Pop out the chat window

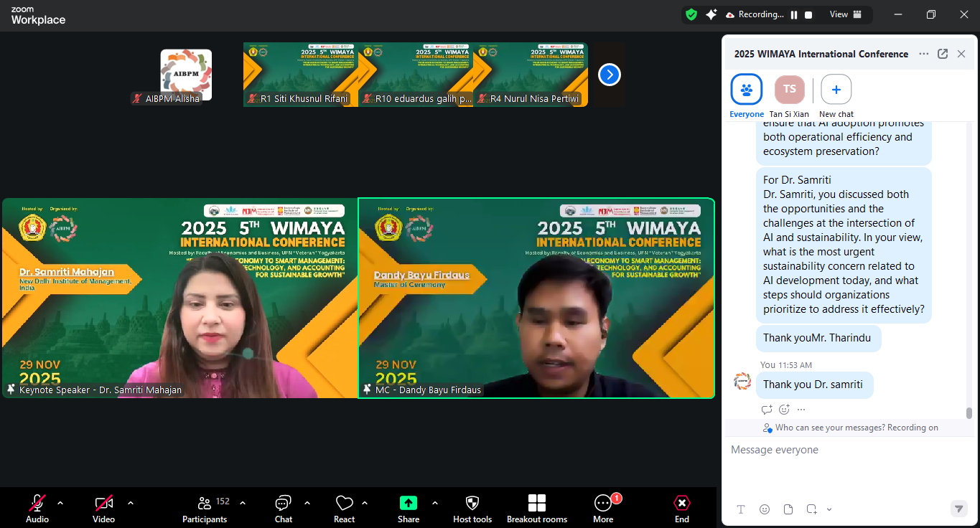coord(943,54)
